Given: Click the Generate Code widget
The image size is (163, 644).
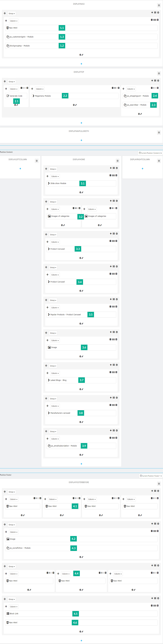Looking at the screenshot, I should pos(16,96).
